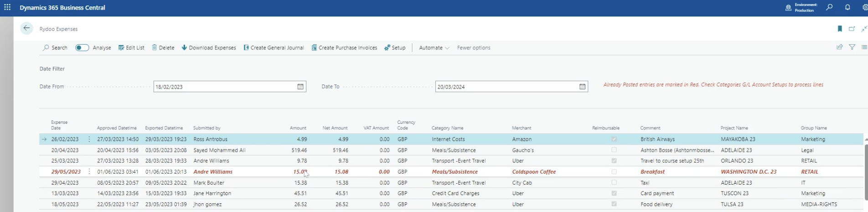Click Create Purchase Invoices
The image size is (868, 212).
tap(344, 48)
